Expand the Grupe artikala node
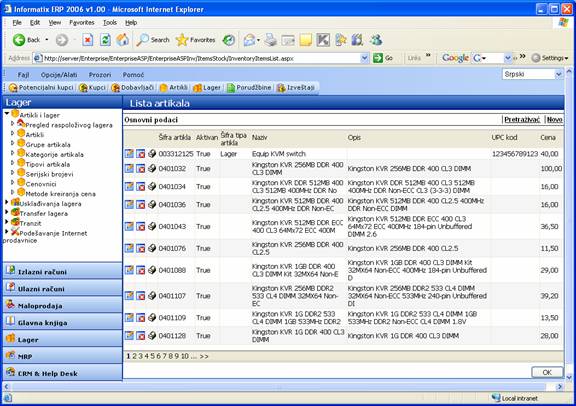 click(x=12, y=143)
